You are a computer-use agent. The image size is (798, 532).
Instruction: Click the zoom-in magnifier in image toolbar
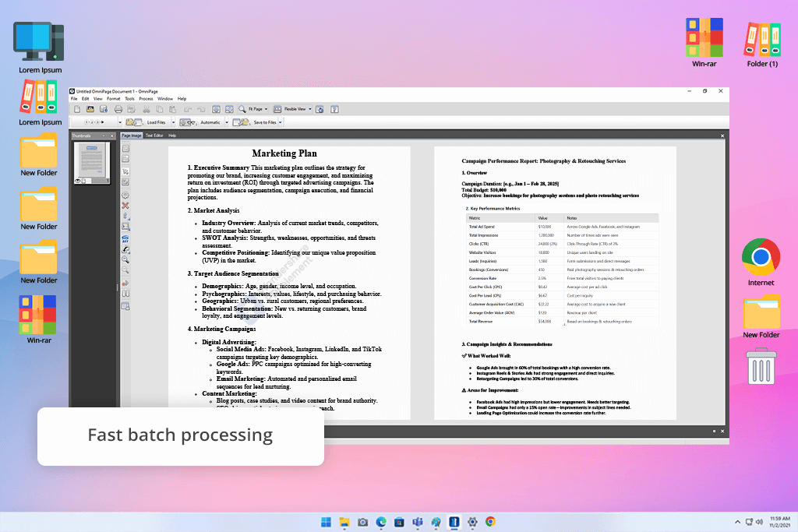pos(125,259)
